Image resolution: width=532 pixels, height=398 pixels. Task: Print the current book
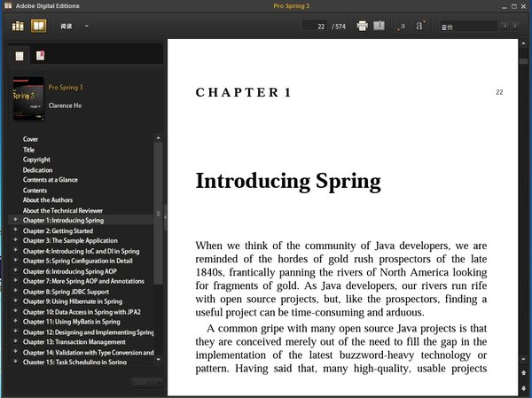(x=362, y=26)
